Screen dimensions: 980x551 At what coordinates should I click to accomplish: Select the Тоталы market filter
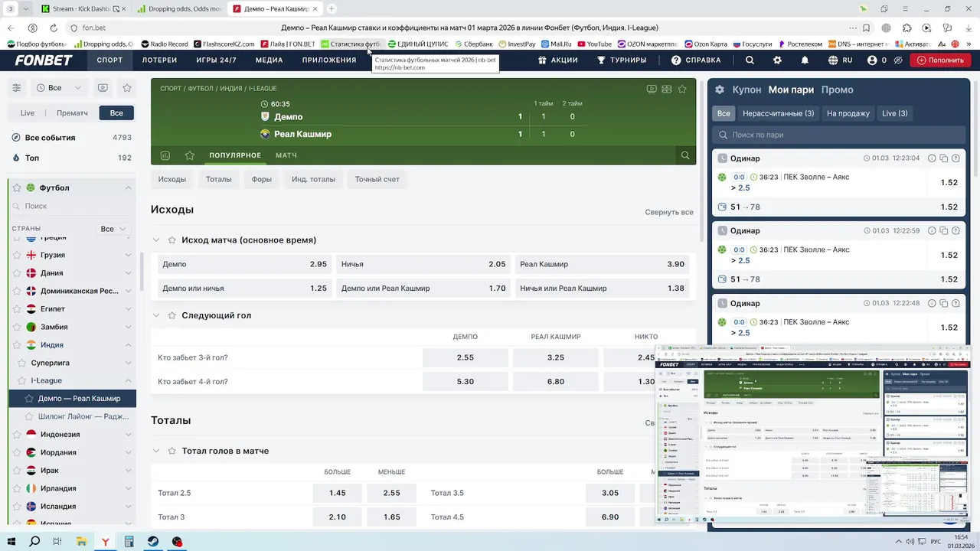pyautogui.click(x=218, y=179)
